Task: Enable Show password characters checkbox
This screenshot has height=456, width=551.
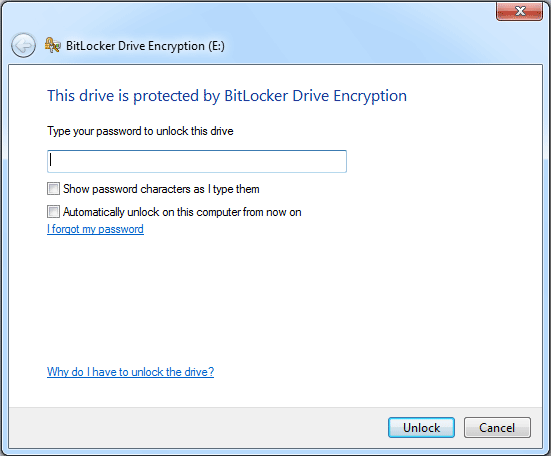Action: click(x=53, y=189)
